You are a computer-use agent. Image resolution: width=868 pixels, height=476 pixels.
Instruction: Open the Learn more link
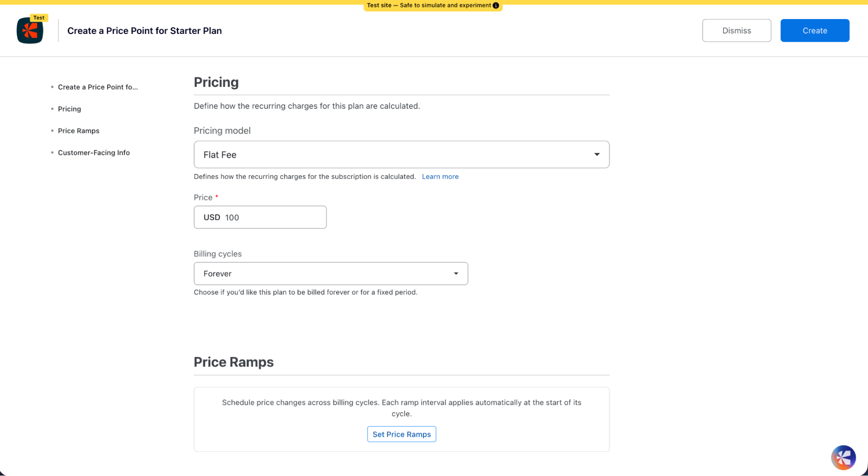pyautogui.click(x=440, y=177)
